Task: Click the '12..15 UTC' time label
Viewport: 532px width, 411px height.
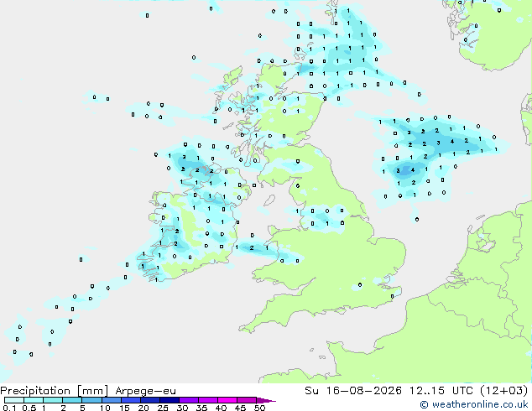Action: click(441, 391)
